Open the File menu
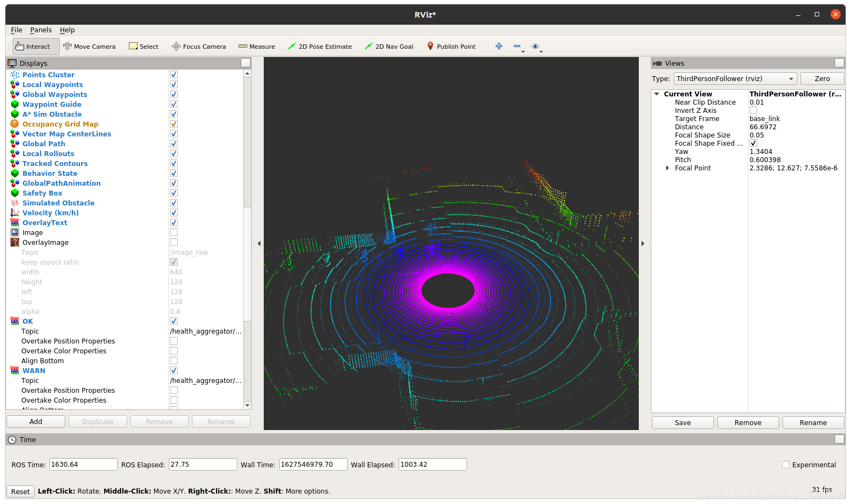The height and width of the screenshot is (504, 851). click(16, 30)
